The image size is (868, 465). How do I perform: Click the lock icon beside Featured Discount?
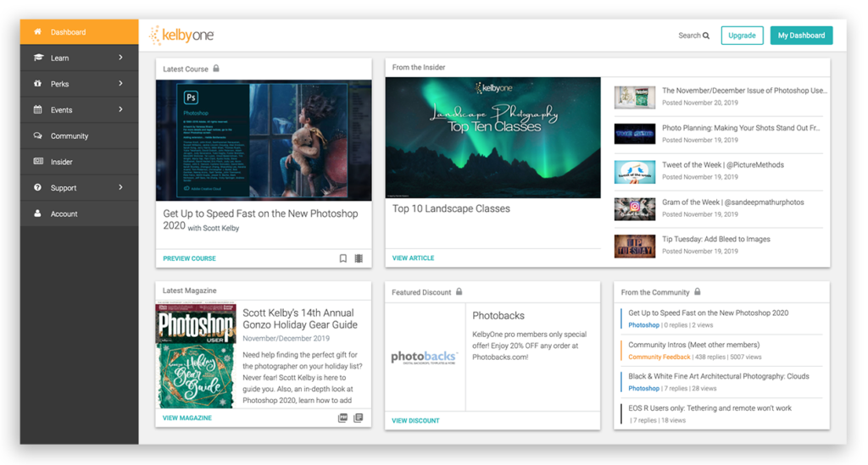pos(459,291)
